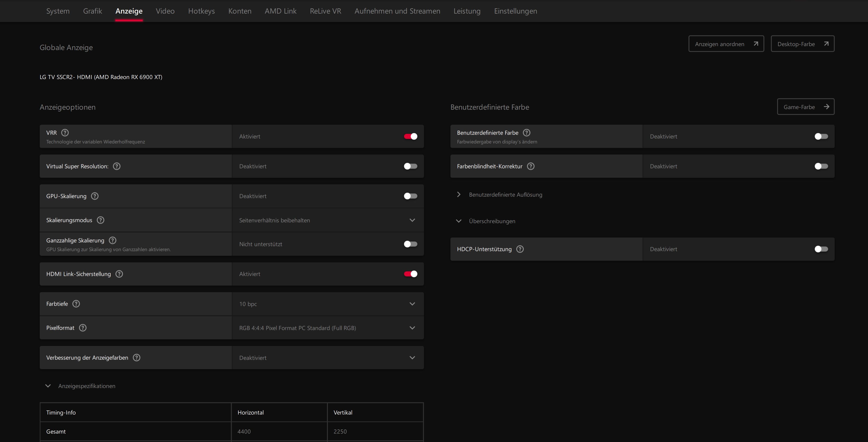Toggle the Benutzerdefinierte Farbe switch on

coord(821,137)
